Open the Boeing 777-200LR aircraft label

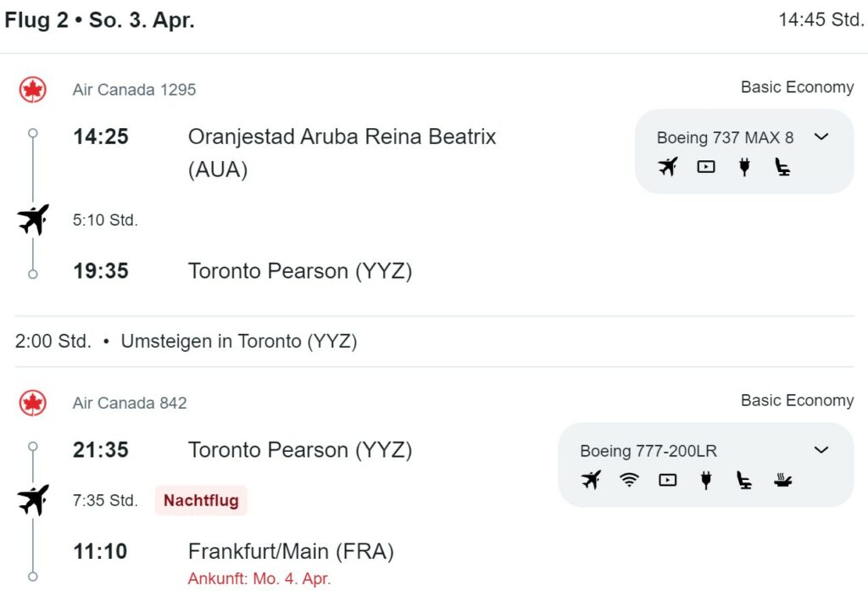point(648,451)
